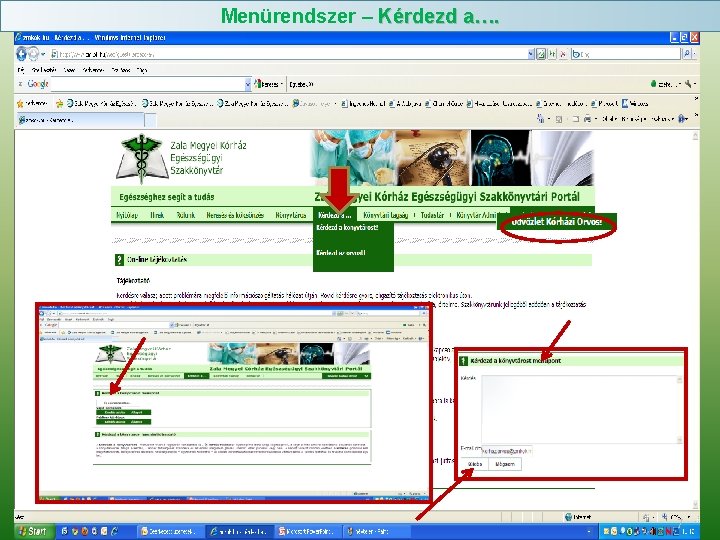Click the red N icon in system tray
Screen dimensions: 720x540
669,531
